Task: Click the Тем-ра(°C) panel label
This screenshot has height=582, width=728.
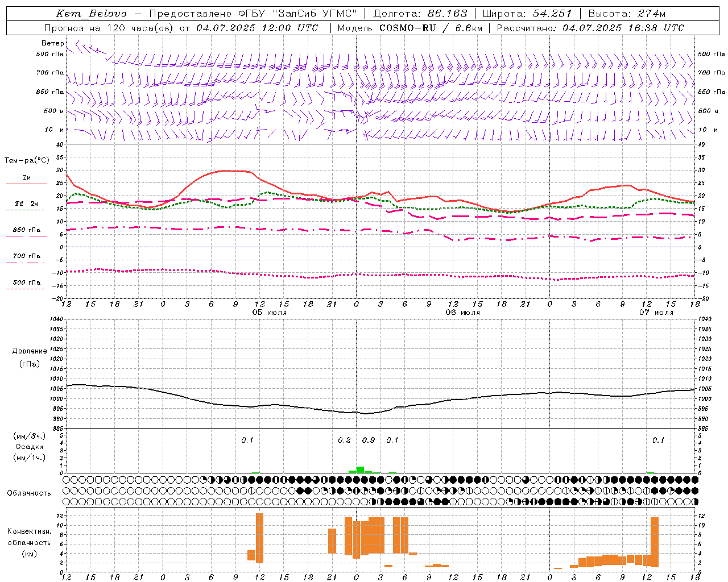Action: click(27, 161)
